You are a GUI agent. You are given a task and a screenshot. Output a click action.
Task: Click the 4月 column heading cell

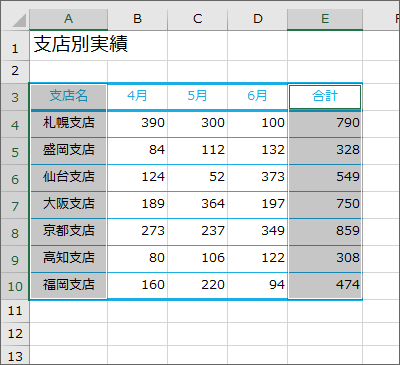(x=137, y=97)
